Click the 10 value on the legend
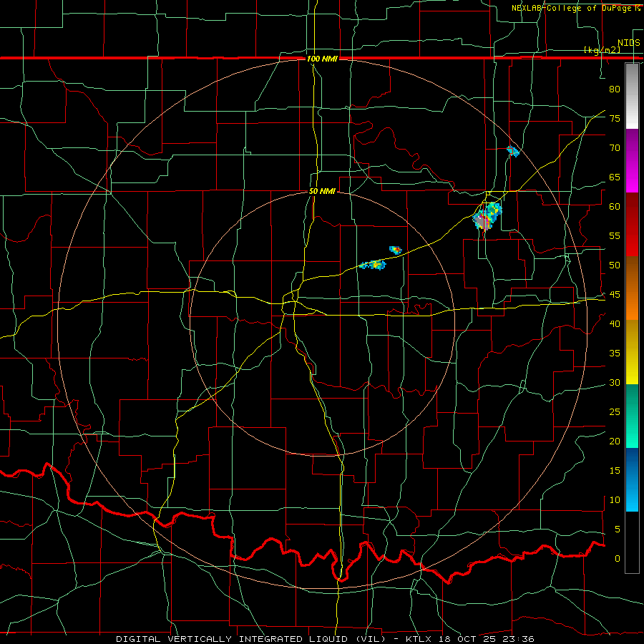The image size is (644, 644). point(615,500)
